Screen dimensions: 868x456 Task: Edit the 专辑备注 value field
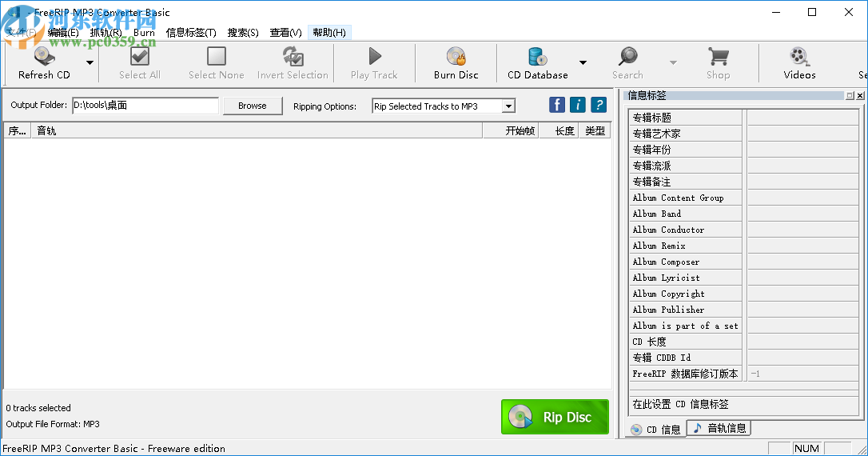[x=802, y=182]
